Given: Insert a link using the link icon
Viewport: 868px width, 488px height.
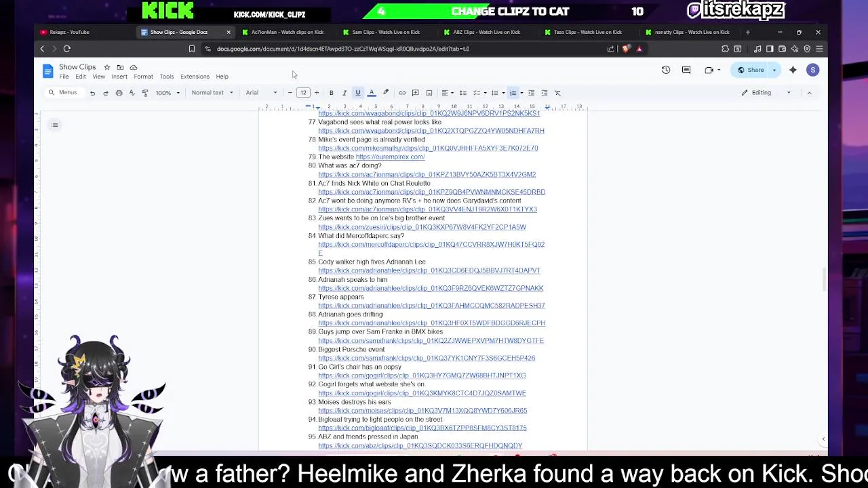Looking at the screenshot, I should click(402, 93).
